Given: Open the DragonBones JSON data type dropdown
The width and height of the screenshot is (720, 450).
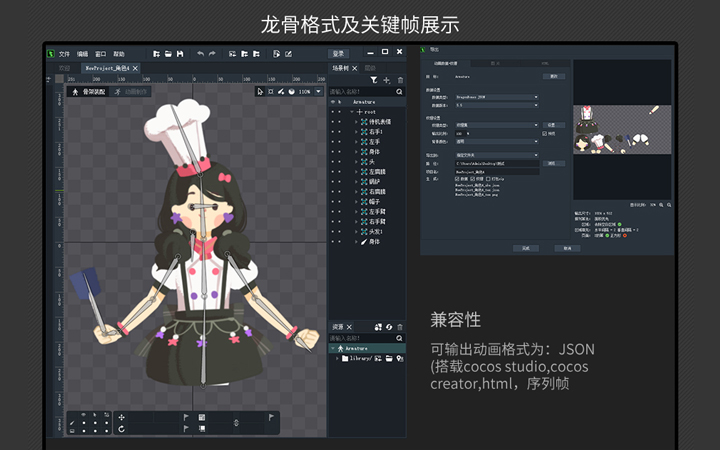Looking at the screenshot, I should (496, 97).
